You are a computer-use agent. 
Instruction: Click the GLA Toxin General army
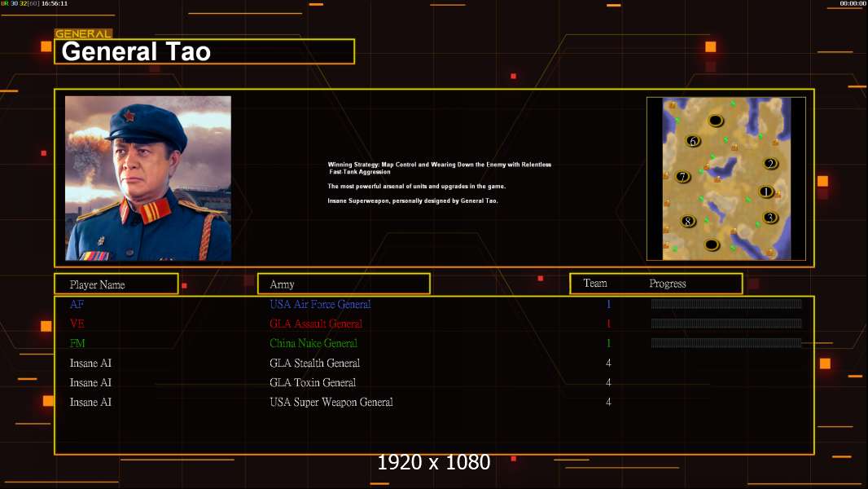click(313, 383)
